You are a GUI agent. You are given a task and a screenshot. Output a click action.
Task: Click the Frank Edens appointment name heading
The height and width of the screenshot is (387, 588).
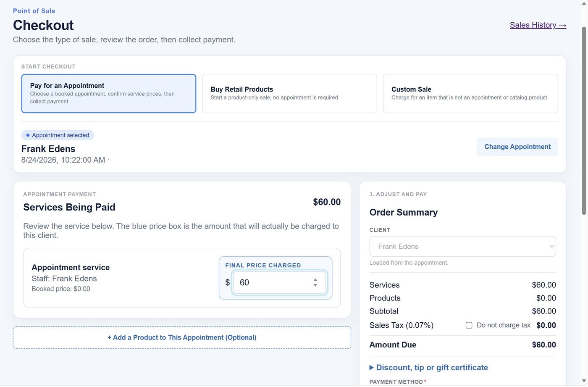click(48, 149)
